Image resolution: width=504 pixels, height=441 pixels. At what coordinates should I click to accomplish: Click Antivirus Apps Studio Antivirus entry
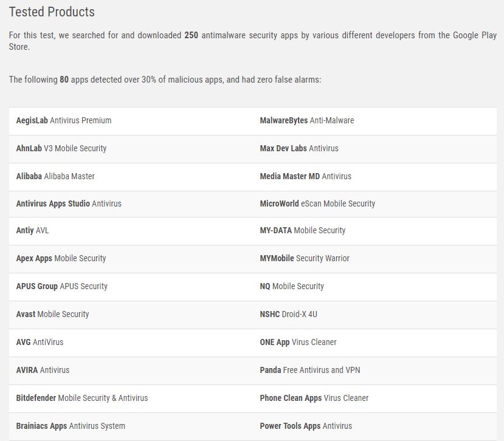69,203
